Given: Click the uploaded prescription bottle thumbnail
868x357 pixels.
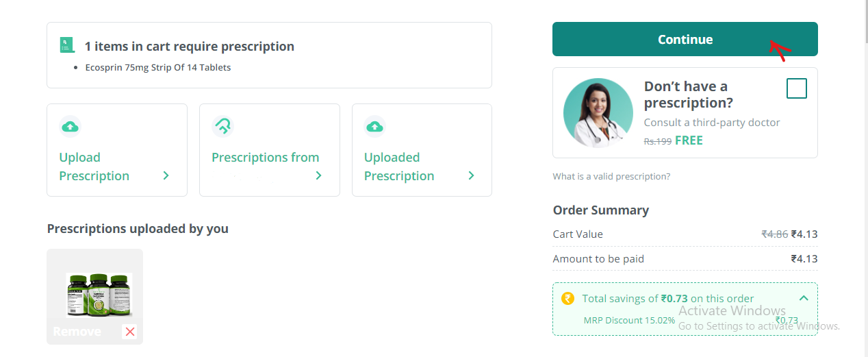Looking at the screenshot, I should point(99,295).
